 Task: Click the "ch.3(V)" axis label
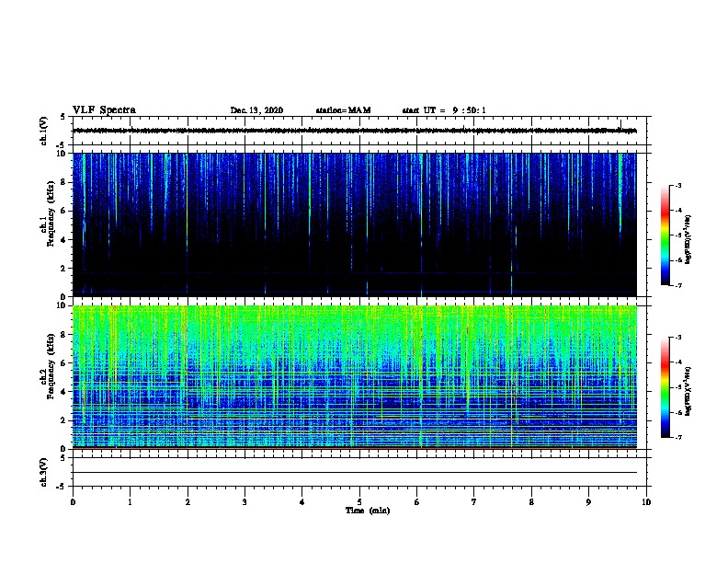click(x=44, y=472)
